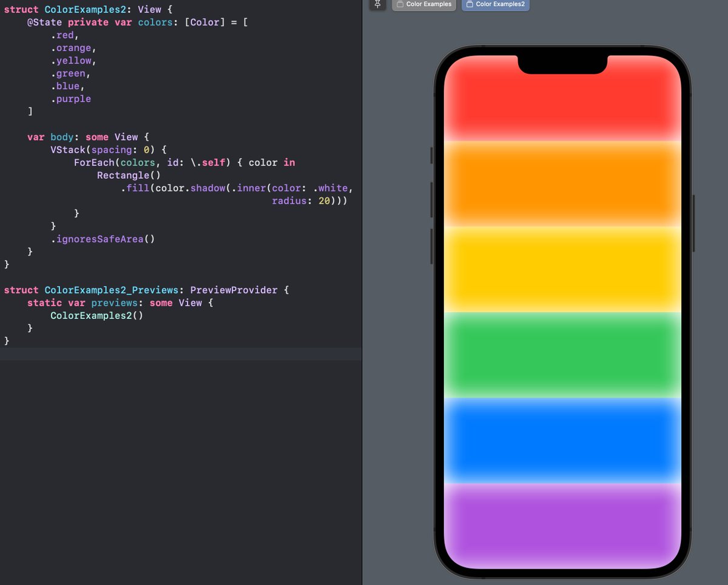Screen dimensions: 728x585
Task: Switch to the Color Examples tab
Action: pyautogui.click(x=424, y=4)
